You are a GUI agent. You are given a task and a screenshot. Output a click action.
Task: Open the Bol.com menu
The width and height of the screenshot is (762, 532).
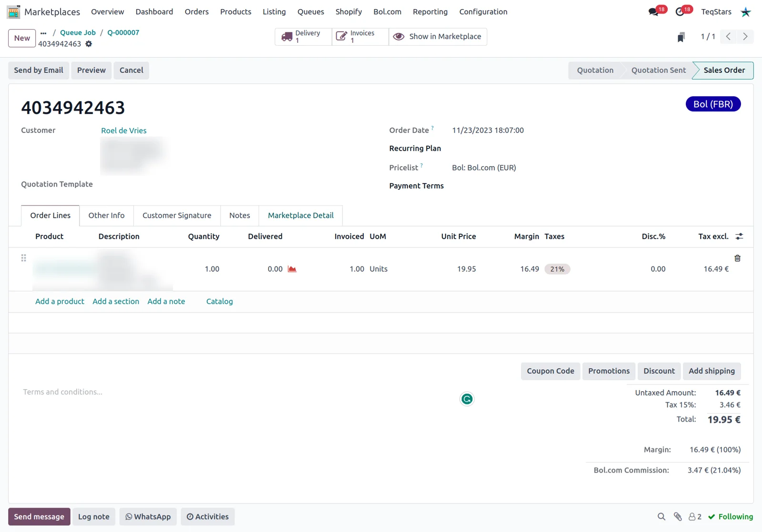point(387,12)
